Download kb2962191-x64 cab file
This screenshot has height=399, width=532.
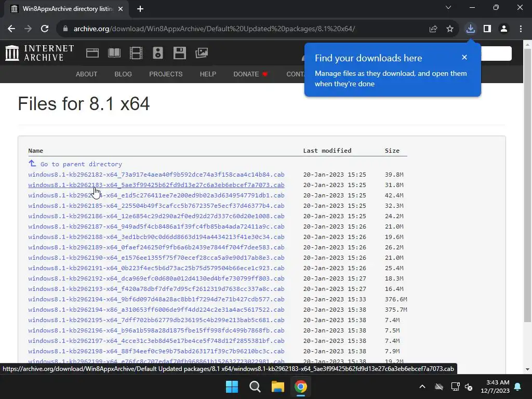point(156,268)
